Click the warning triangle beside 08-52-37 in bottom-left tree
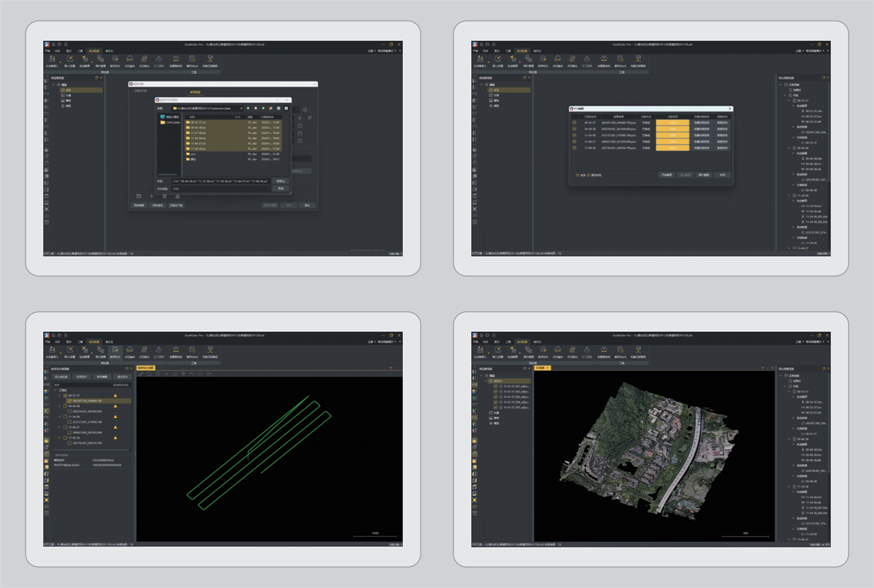This screenshot has height=588, width=874. coord(115,396)
